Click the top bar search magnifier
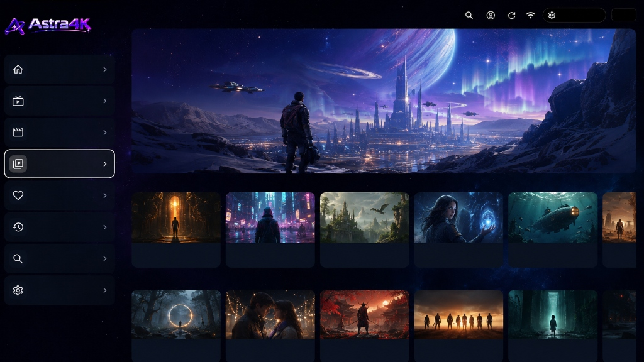644x362 pixels. point(469,15)
